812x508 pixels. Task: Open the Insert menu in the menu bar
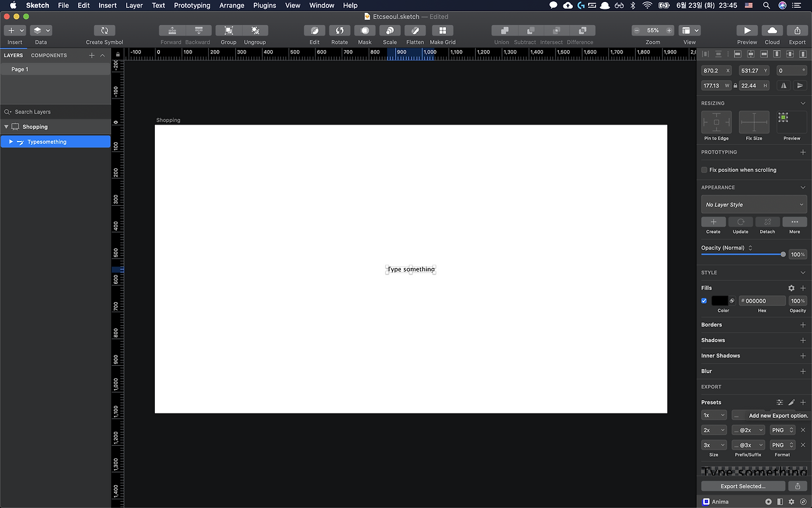pyautogui.click(x=107, y=5)
